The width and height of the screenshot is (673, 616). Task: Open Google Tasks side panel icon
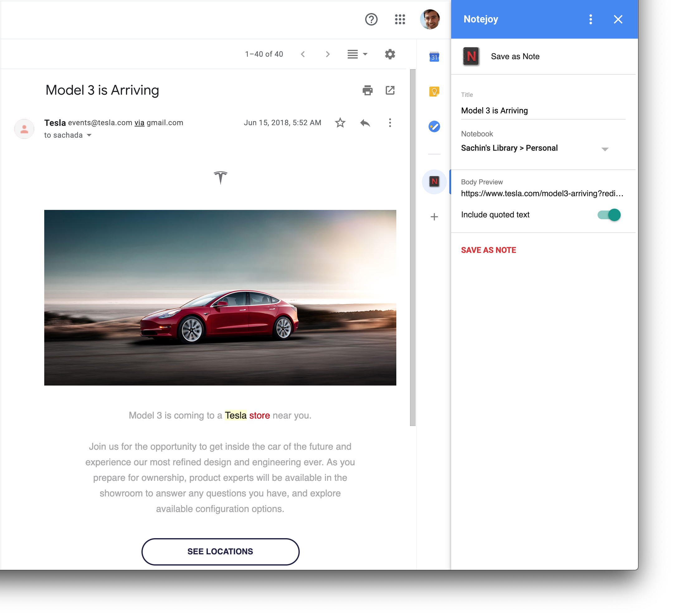pyautogui.click(x=434, y=126)
